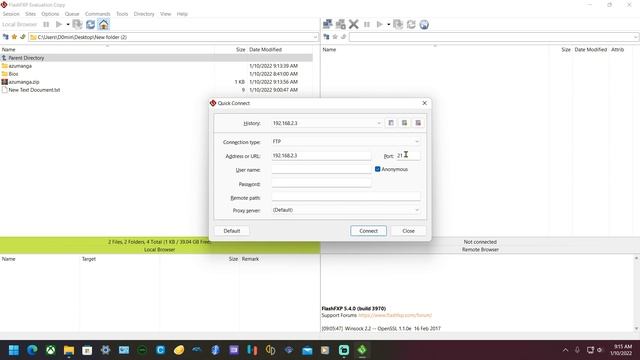Viewport: 640px width, 360px height.
Task: Click the remote bookmarks star icon
Action: click(x=335, y=37)
